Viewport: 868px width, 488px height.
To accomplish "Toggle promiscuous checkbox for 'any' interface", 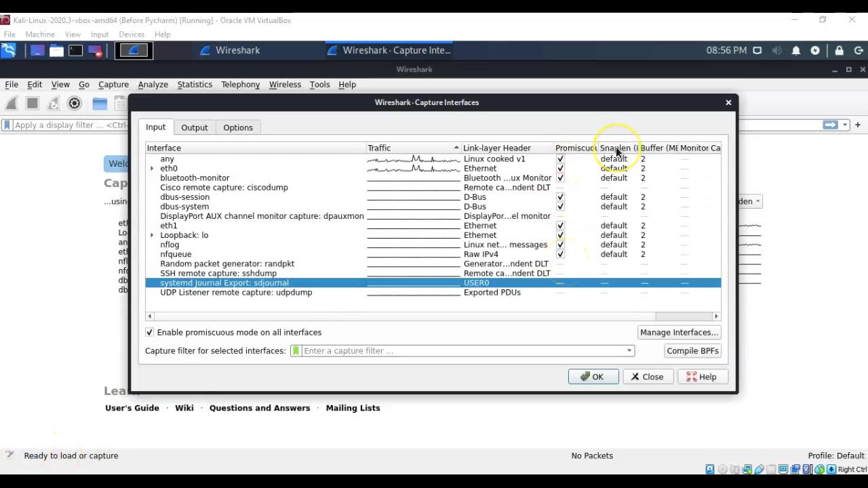I will 560,159.
